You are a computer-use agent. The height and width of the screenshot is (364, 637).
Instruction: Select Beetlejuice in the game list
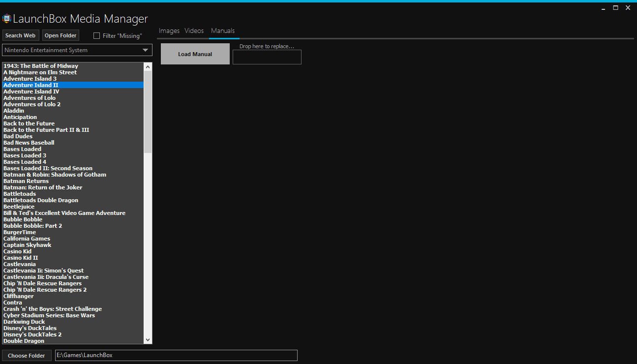coord(73,207)
